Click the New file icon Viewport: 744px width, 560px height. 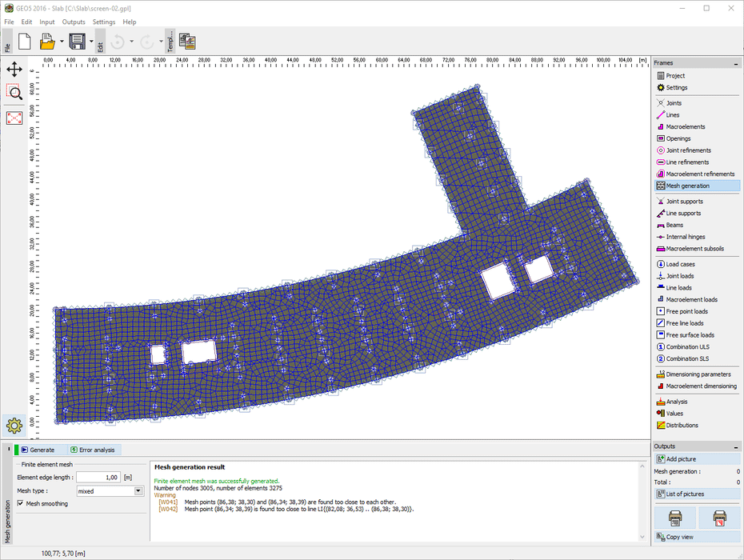pos(25,41)
